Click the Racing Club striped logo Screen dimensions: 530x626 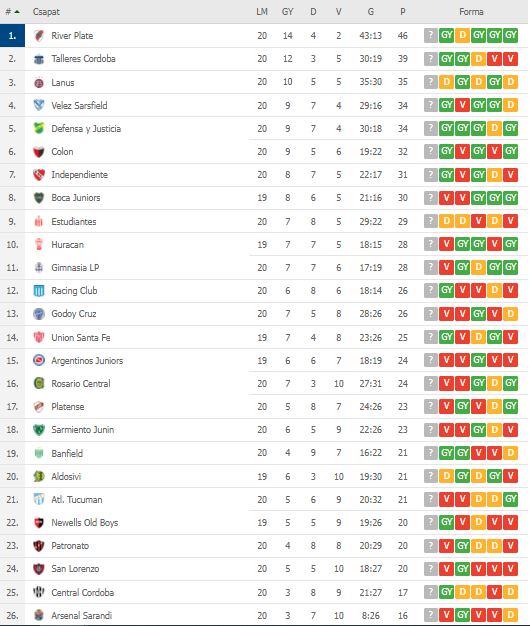(39, 291)
